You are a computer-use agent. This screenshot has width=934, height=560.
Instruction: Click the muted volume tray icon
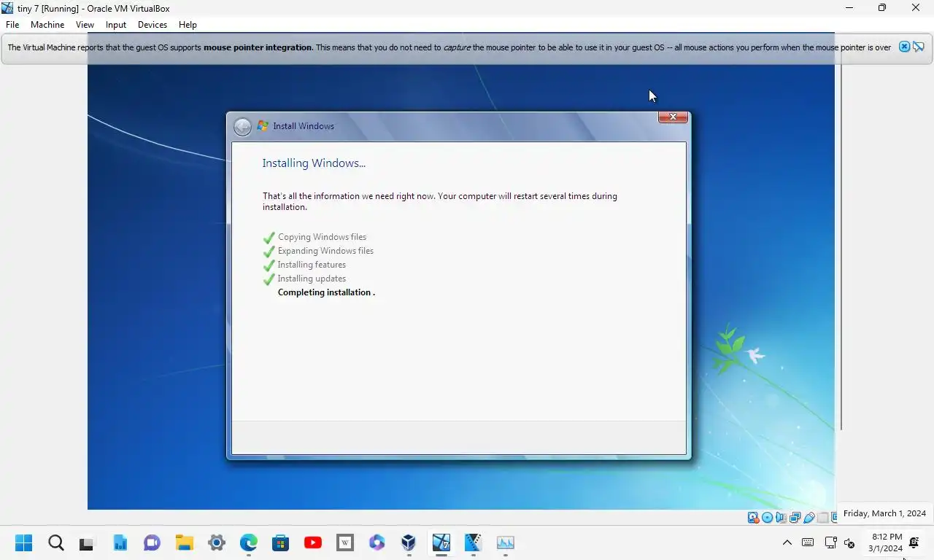tap(849, 542)
